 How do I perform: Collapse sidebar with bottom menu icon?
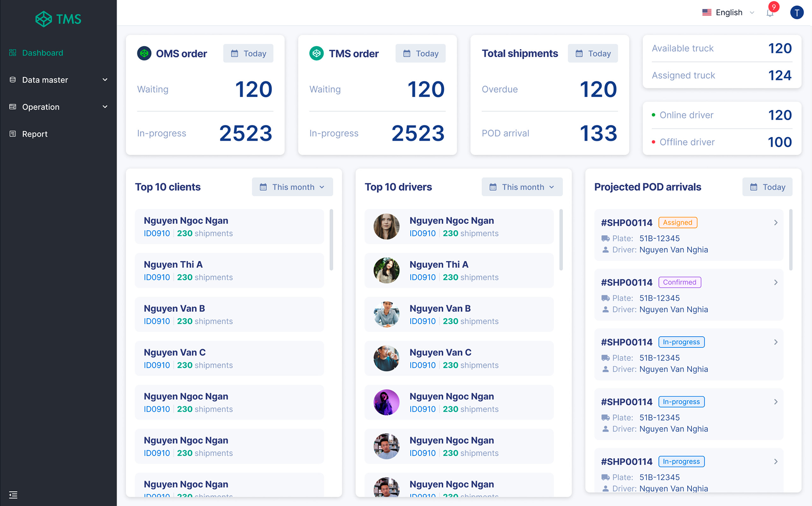[13, 495]
